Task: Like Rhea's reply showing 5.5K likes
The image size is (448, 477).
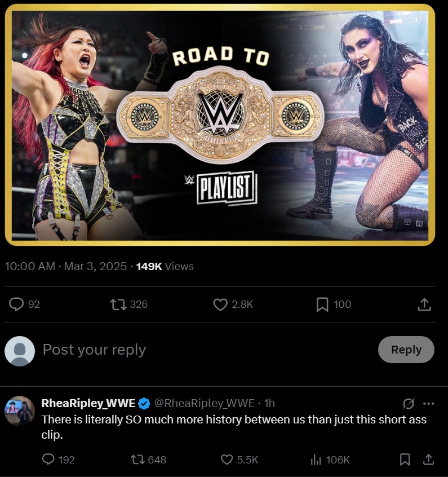Action: pyautogui.click(x=227, y=460)
